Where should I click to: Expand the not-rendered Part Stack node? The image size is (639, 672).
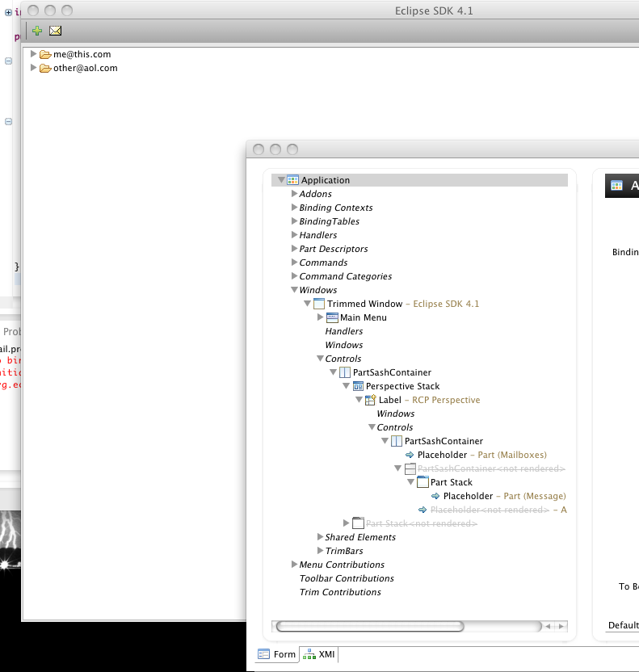tap(346, 523)
